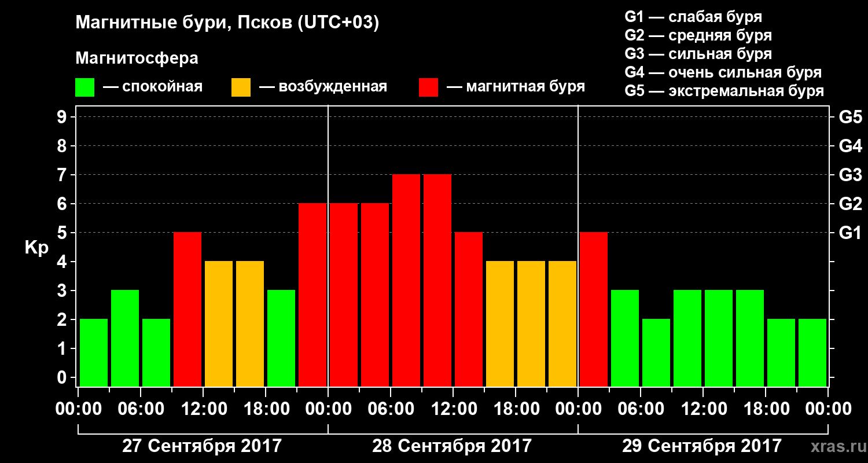Click the Kp 5 red bar on 28 Сентября
Viewport: 868px width, 463px height.
tap(469, 309)
